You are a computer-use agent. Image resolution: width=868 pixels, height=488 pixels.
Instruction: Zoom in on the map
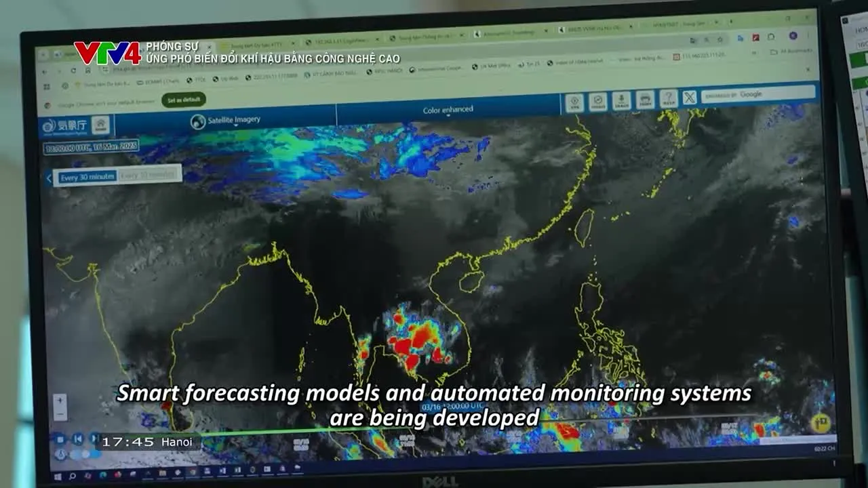(x=60, y=400)
